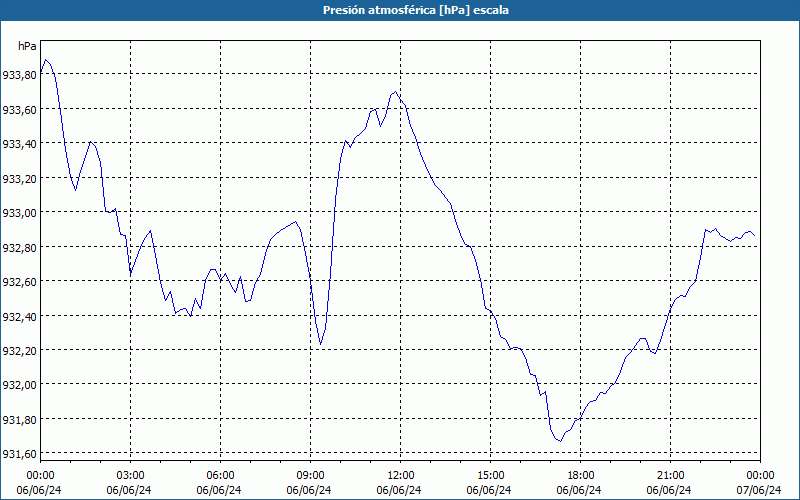Screen dimensions: 800x500
Task: Select the 932,80 y-axis value
Action: [x=19, y=247]
